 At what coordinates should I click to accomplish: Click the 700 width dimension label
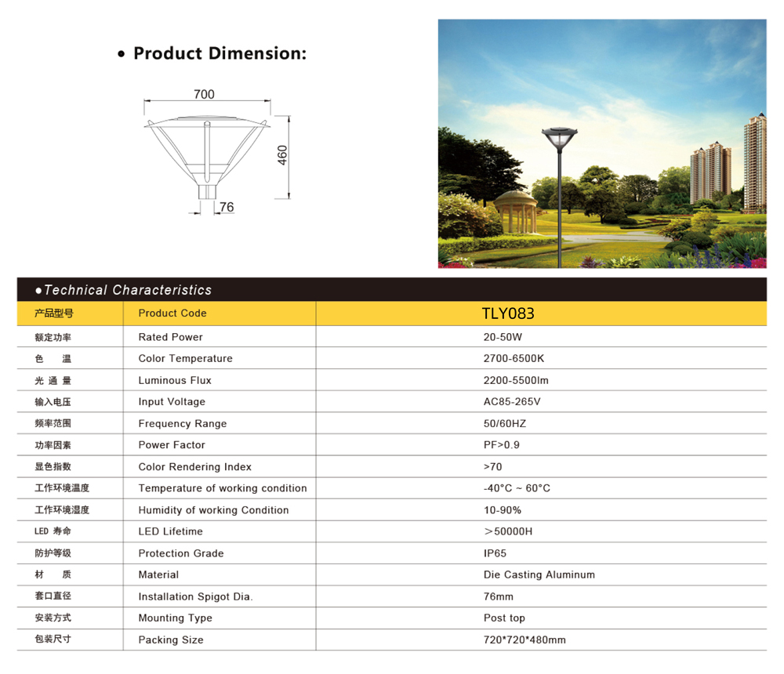204,95
